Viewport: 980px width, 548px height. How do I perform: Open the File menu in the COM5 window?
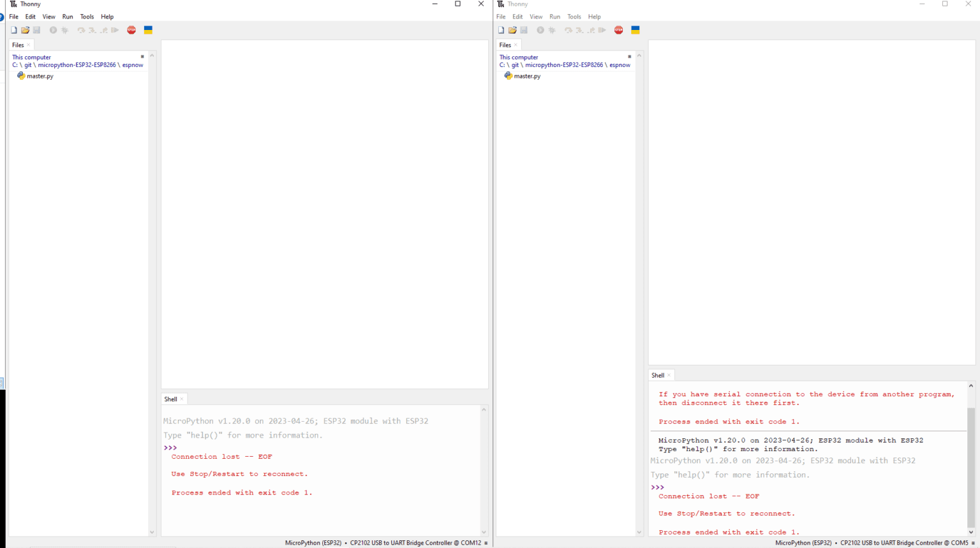[x=501, y=17]
